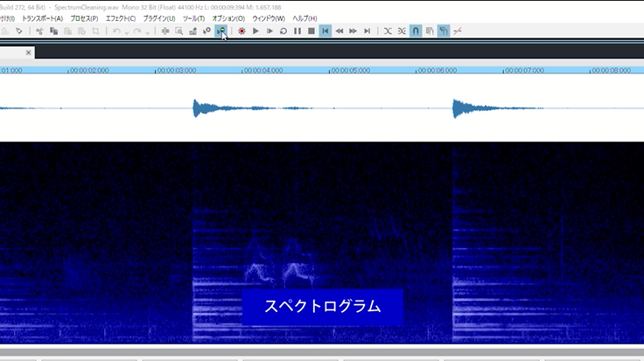Toggle loop playback mode button
This screenshot has width=644, height=361.
pyautogui.click(x=283, y=31)
